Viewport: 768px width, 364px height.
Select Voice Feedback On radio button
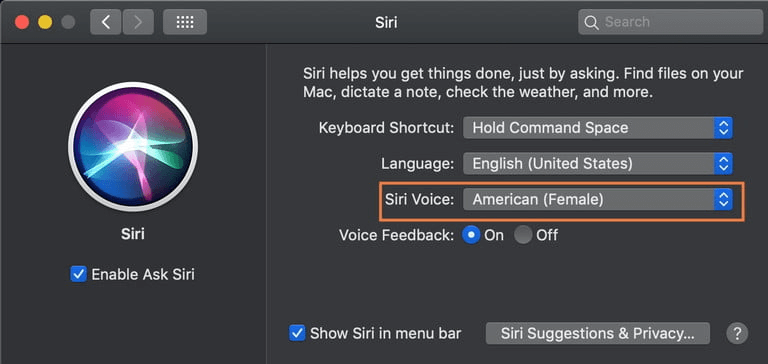coord(471,235)
